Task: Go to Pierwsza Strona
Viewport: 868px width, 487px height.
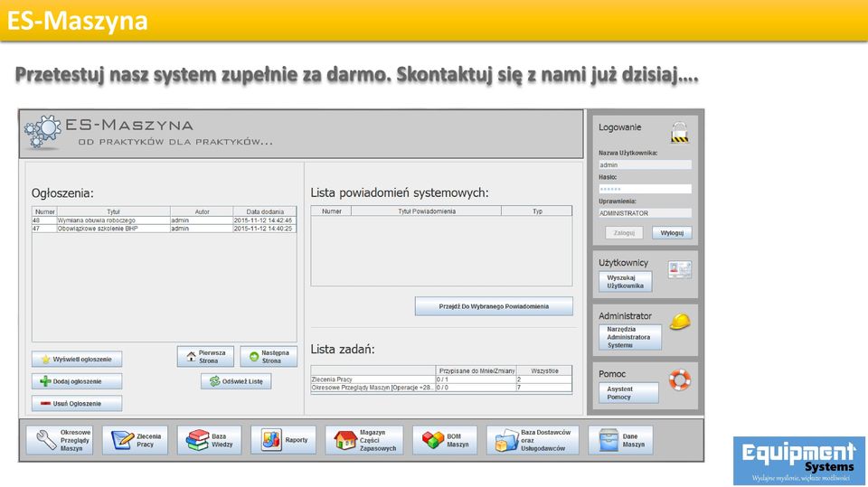Action: click(205, 356)
